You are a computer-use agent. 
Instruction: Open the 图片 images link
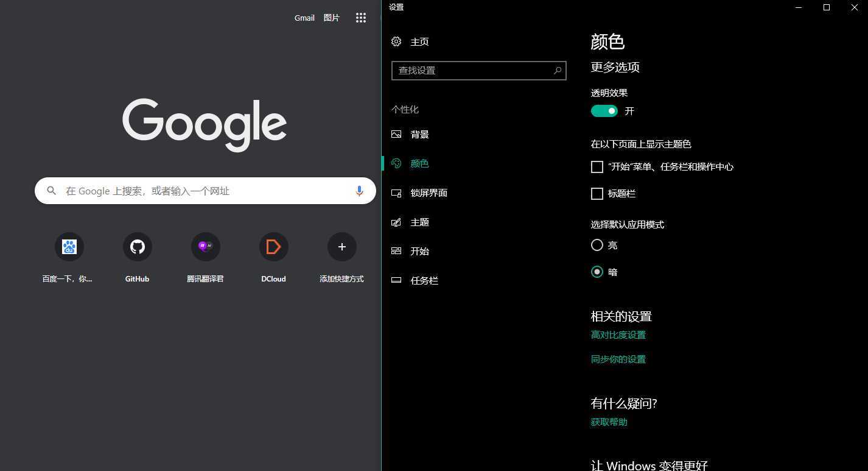pos(332,18)
